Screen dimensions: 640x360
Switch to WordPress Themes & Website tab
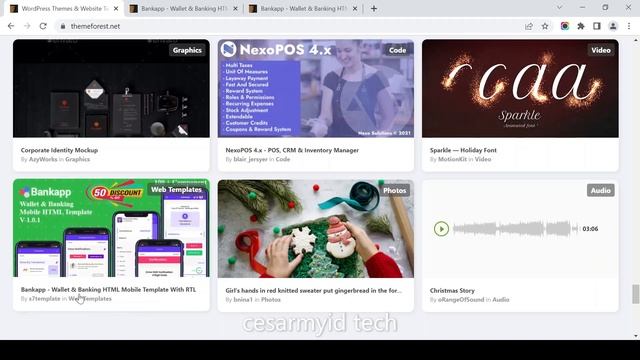click(x=64, y=9)
